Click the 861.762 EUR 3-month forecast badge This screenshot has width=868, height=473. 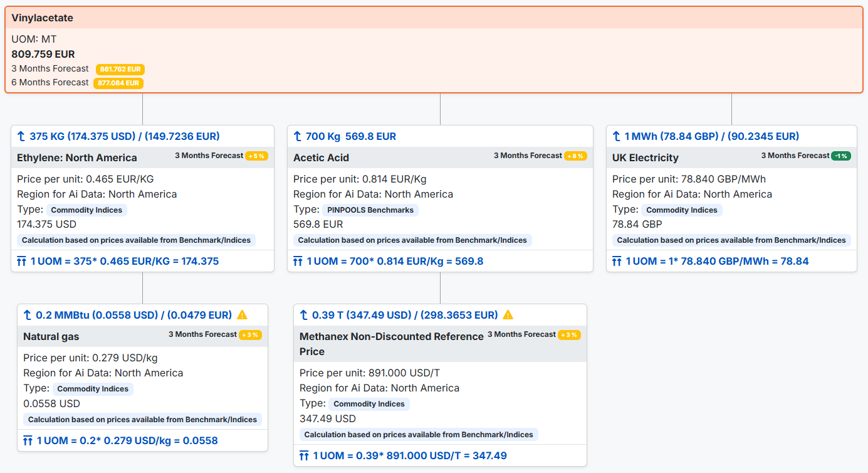(x=120, y=69)
